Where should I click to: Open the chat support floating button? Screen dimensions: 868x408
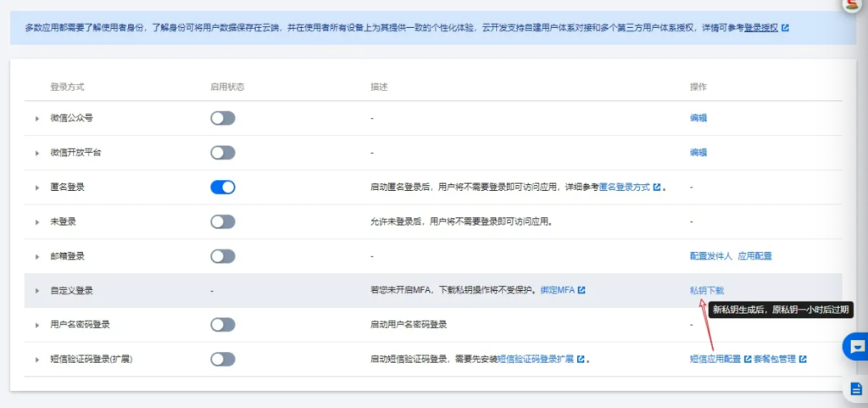855,346
